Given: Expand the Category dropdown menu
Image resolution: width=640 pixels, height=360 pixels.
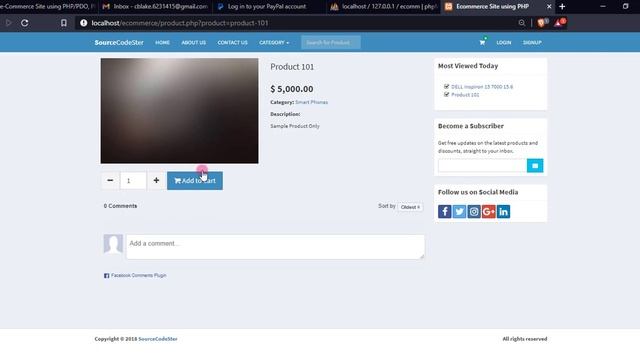Looking at the screenshot, I should (274, 42).
